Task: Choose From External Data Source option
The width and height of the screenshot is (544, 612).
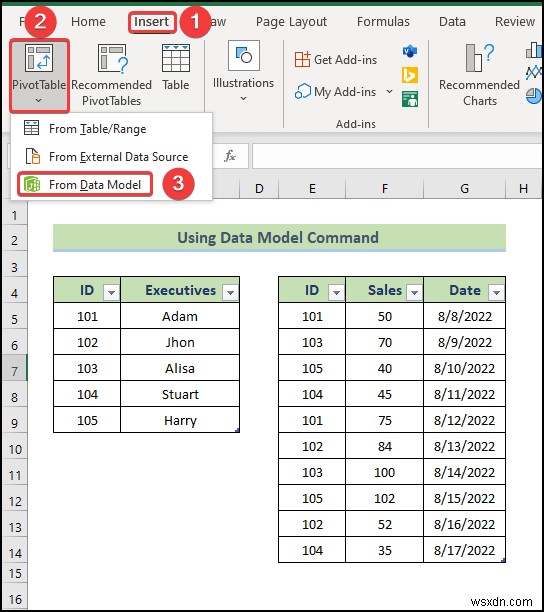Action: pyautogui.click(x=111, y=157)
